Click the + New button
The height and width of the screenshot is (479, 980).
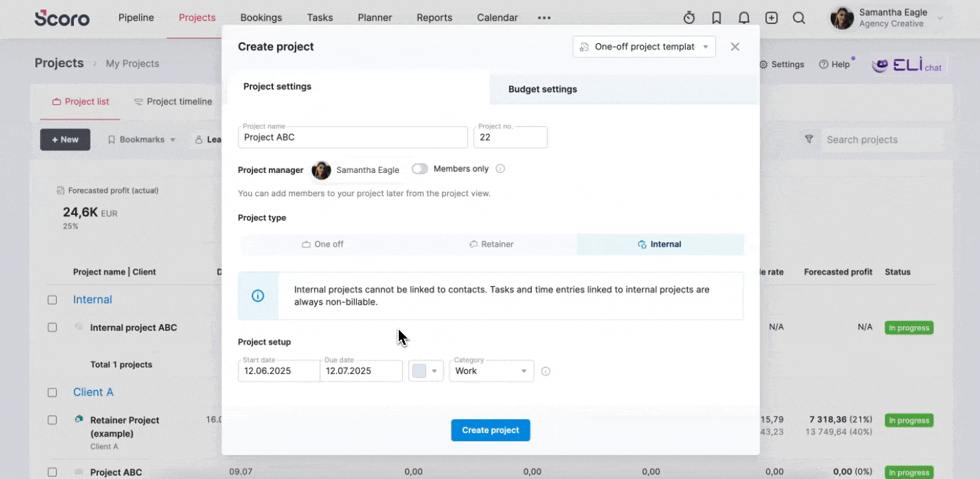(x=65, y=140)
